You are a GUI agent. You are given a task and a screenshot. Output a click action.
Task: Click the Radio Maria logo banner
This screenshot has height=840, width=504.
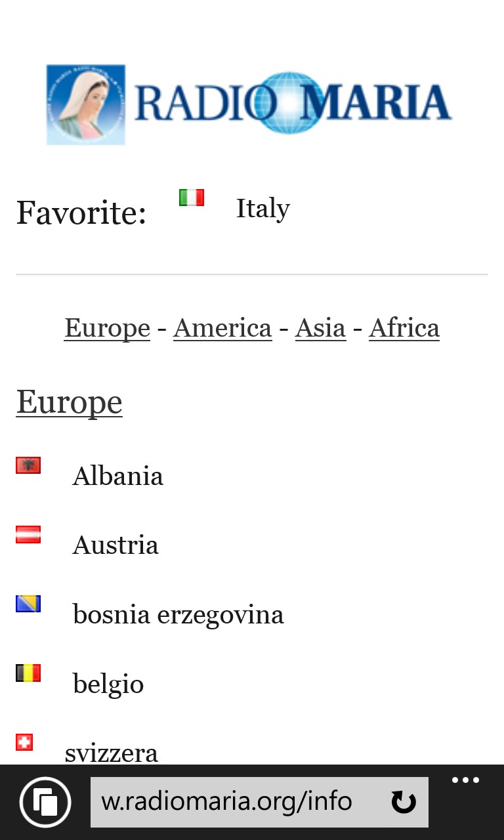coord(249,104)
